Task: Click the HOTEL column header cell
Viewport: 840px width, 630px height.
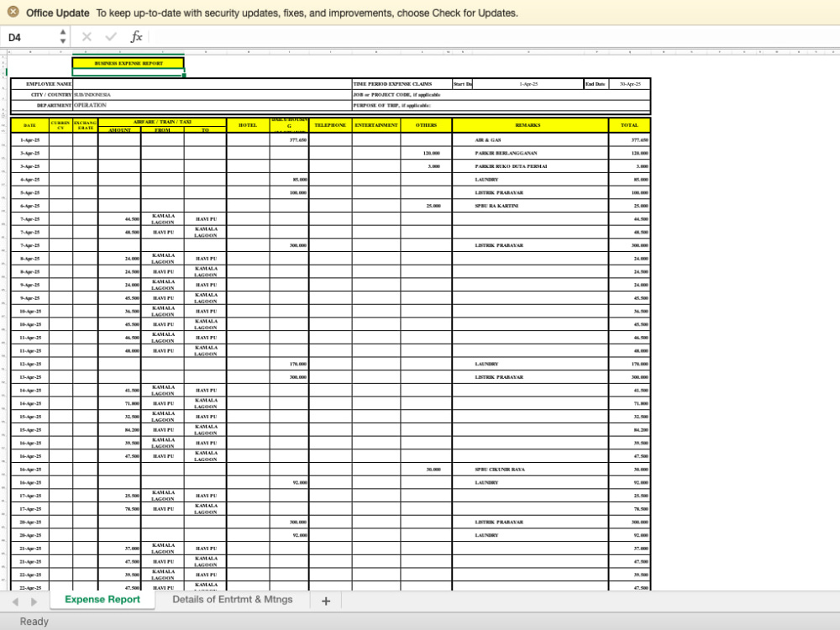Action: click(248, 125)
